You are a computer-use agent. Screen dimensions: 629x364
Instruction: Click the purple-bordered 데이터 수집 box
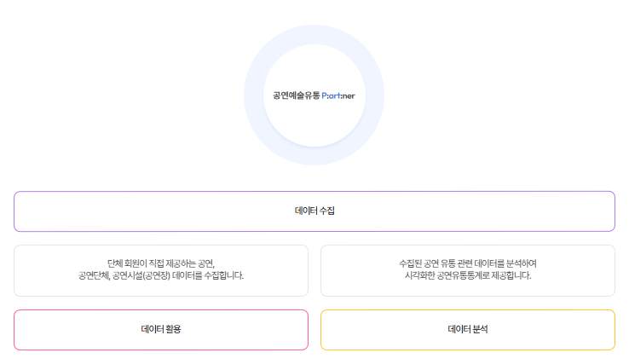pos(314,211)
